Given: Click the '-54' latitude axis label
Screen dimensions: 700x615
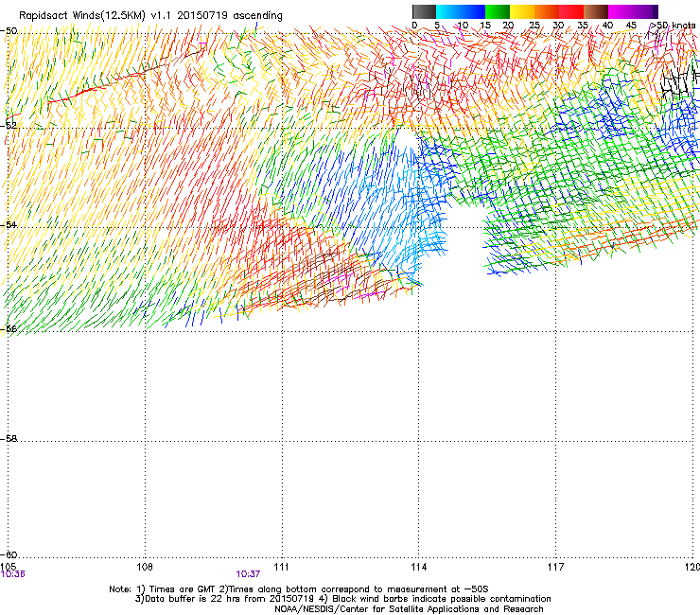Looking at the screenshot, I should click(x=9, y=224).
